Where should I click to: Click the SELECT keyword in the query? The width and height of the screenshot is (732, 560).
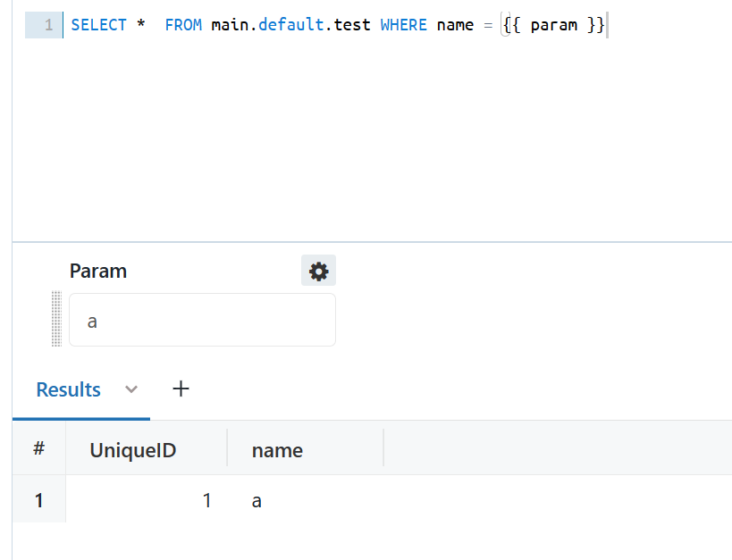pos(98,25)
